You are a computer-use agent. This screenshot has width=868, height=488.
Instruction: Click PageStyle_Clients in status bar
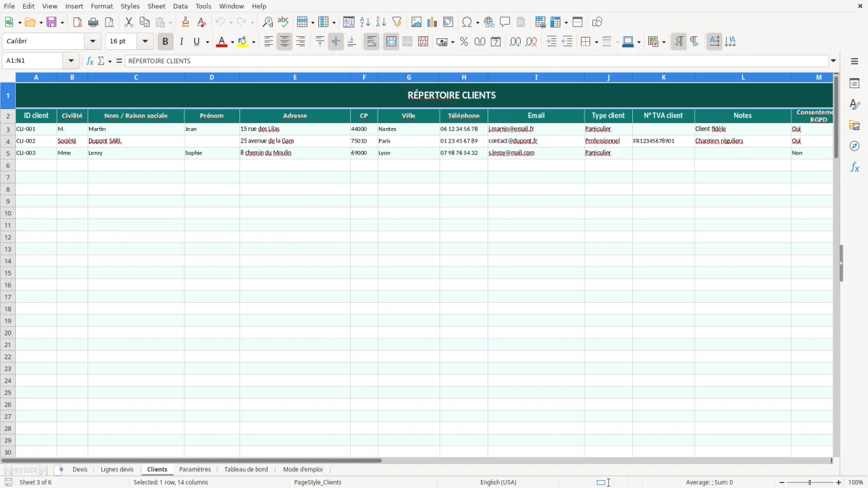(x=318, y=482)
